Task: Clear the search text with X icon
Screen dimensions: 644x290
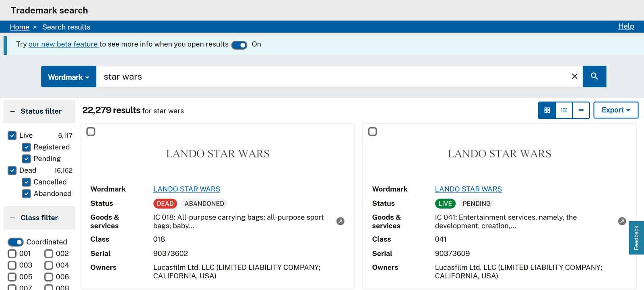Action: [574, 77]
